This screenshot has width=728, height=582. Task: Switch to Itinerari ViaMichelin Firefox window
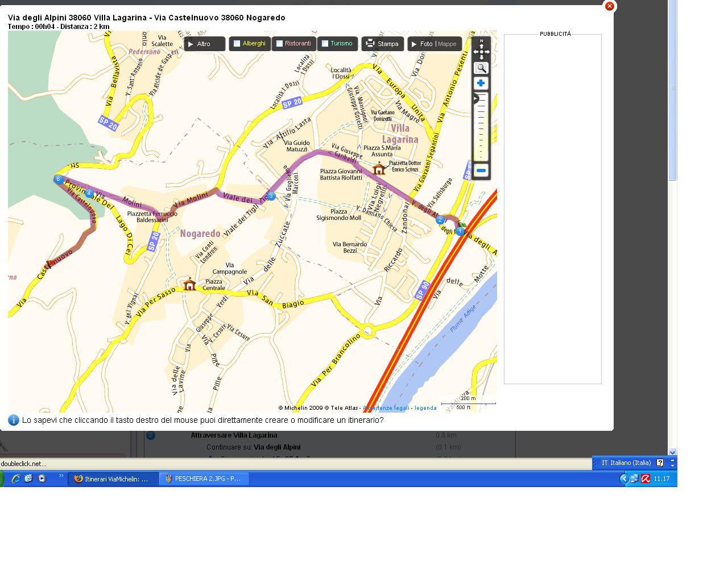click(112, 479)
